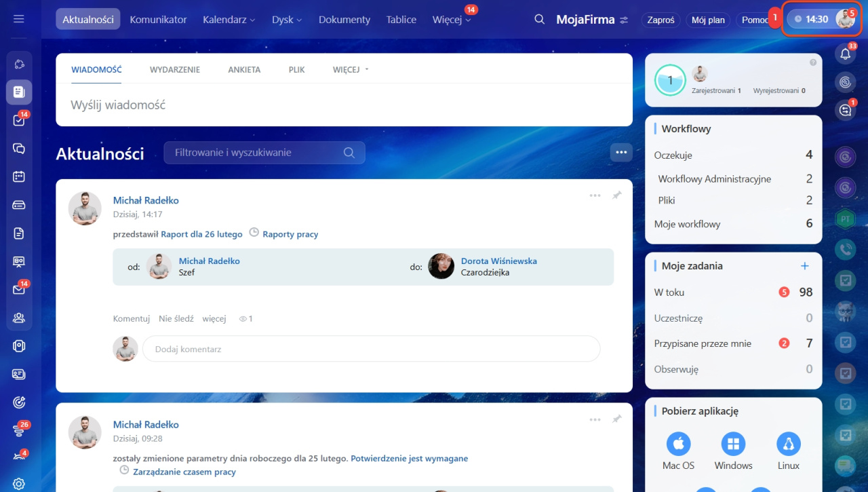This screenshot has height=492, width=868.
Task: Expand top bar Więcej menu with 14 badge
Action: [x=452, y=20]
